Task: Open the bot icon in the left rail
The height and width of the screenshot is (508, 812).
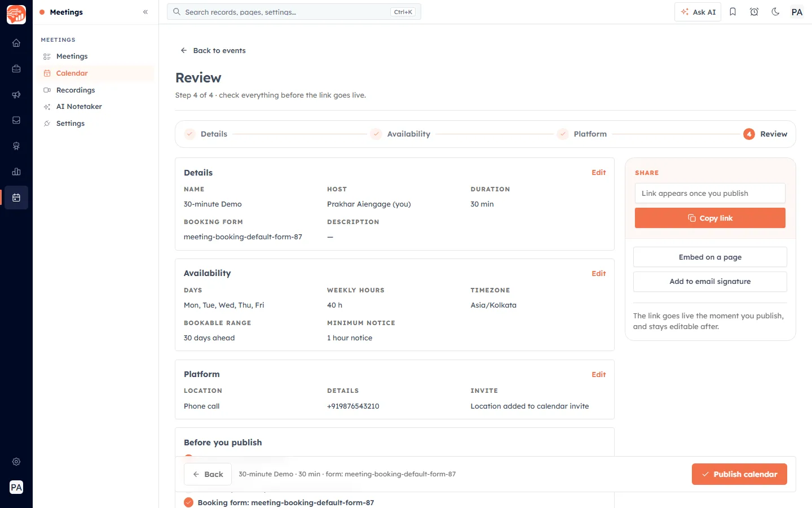Action: coord(16,146)
